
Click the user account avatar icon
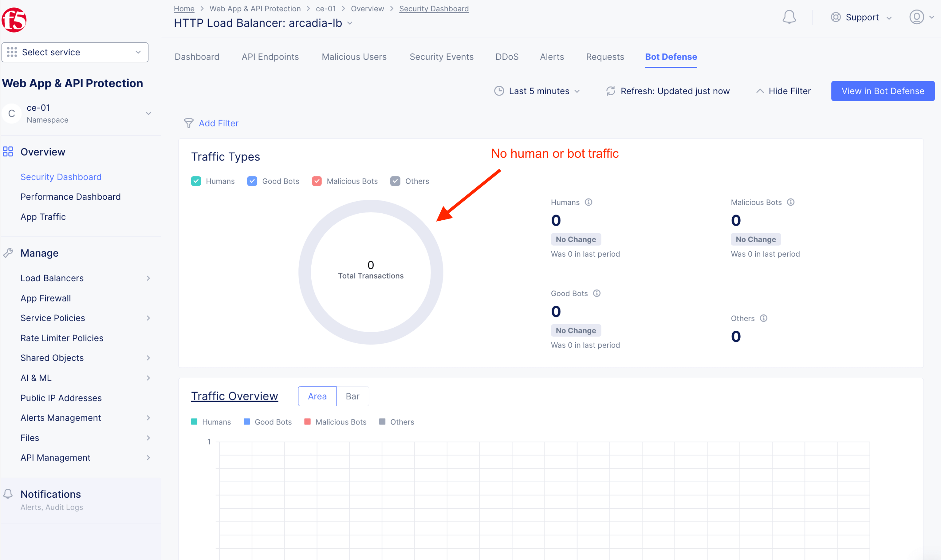(x=916, y=17)
